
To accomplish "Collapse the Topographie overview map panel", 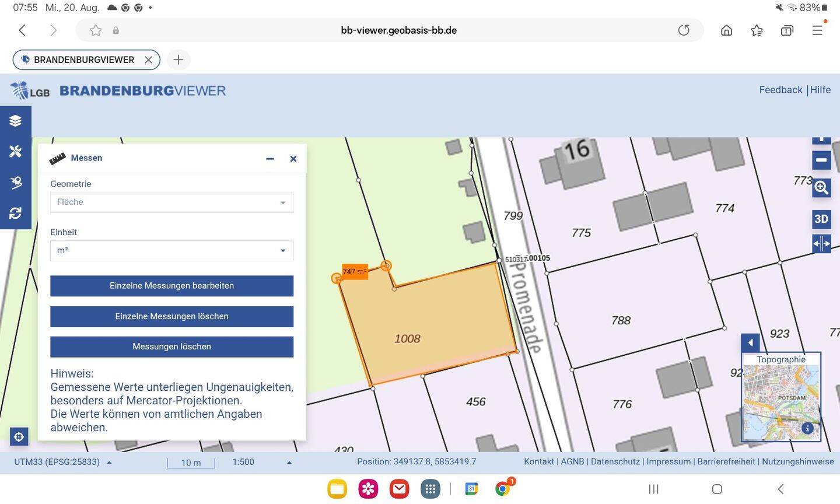I will 750,343.
